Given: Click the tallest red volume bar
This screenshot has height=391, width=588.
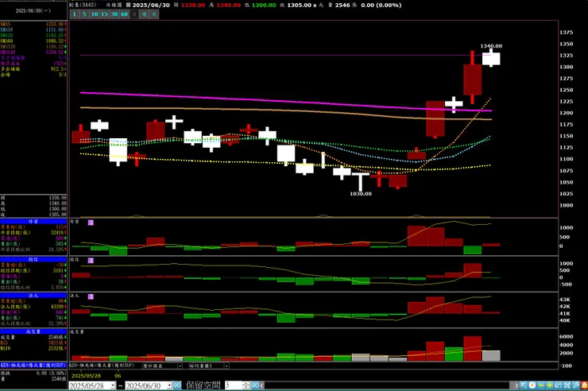Looking at the screenshot, I should pos(473,349).
